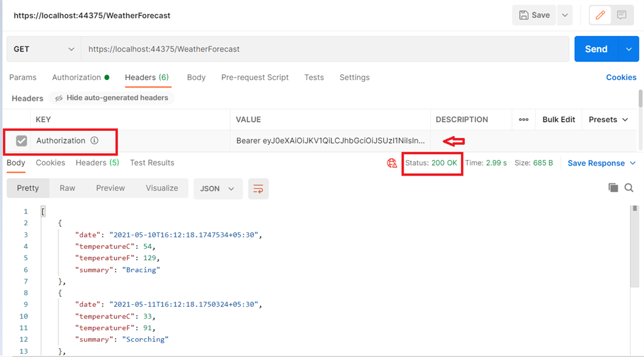Search the response with magnifier icon
The height and width of the screenshot is (357, 644).
click(629, 188)
